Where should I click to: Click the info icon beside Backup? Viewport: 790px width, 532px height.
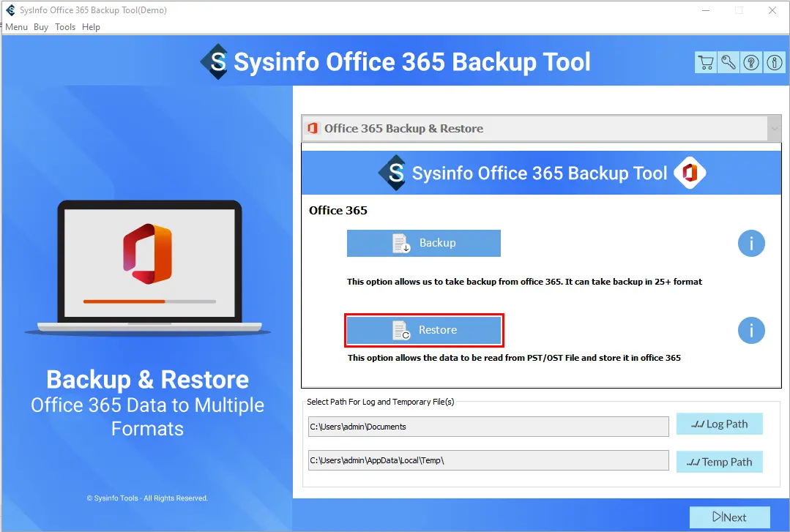[x=751, y=244]
